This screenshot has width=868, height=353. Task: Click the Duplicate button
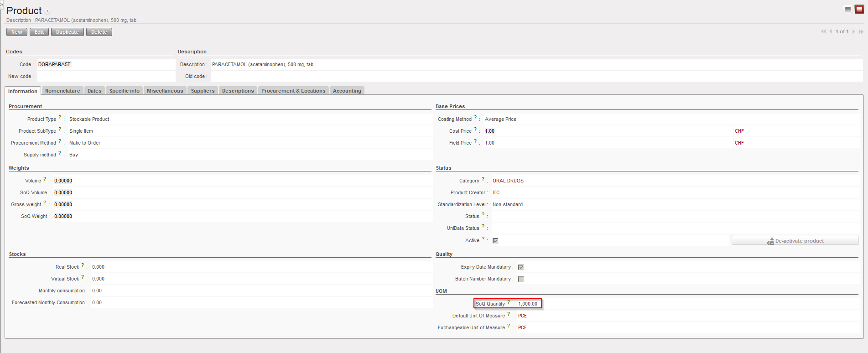click(68, 32)
